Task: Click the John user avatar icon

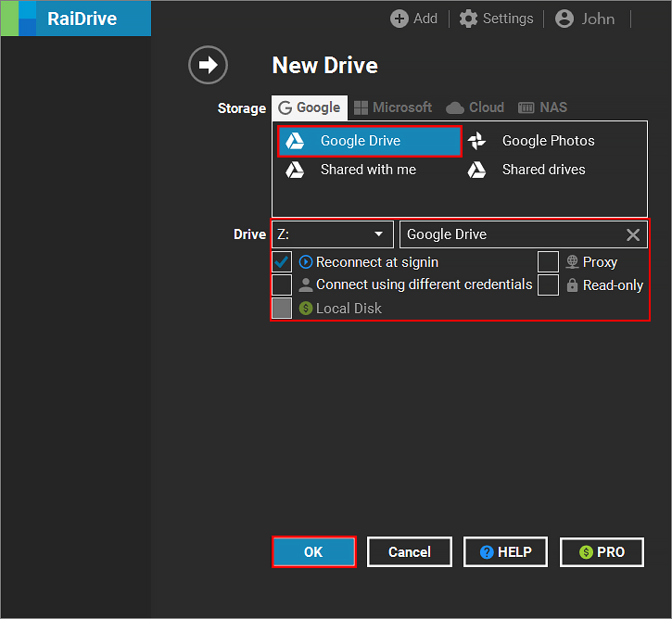Action: (564, 19)
